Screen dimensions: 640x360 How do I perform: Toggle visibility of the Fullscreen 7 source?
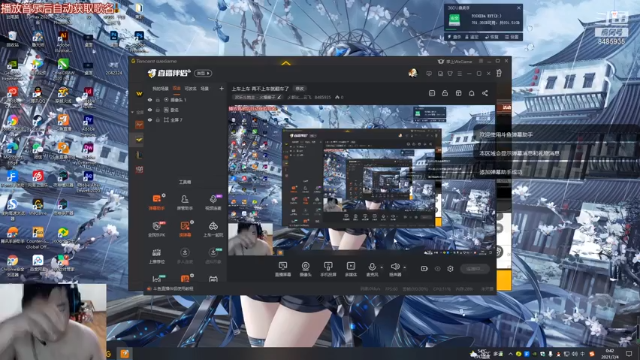150,120
